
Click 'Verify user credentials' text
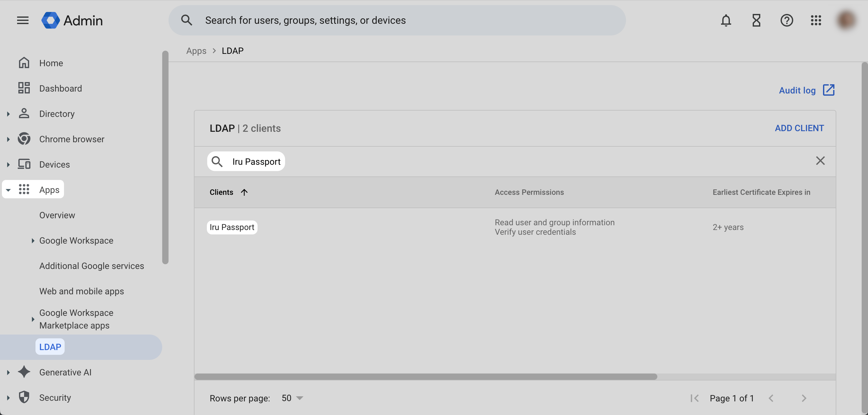pos(535,232)
